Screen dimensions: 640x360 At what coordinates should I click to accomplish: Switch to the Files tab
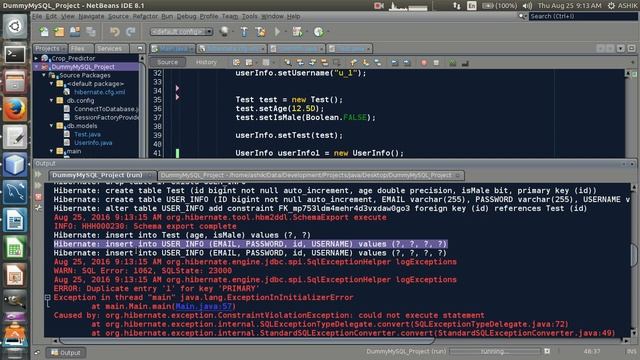[x=80, y=49]
